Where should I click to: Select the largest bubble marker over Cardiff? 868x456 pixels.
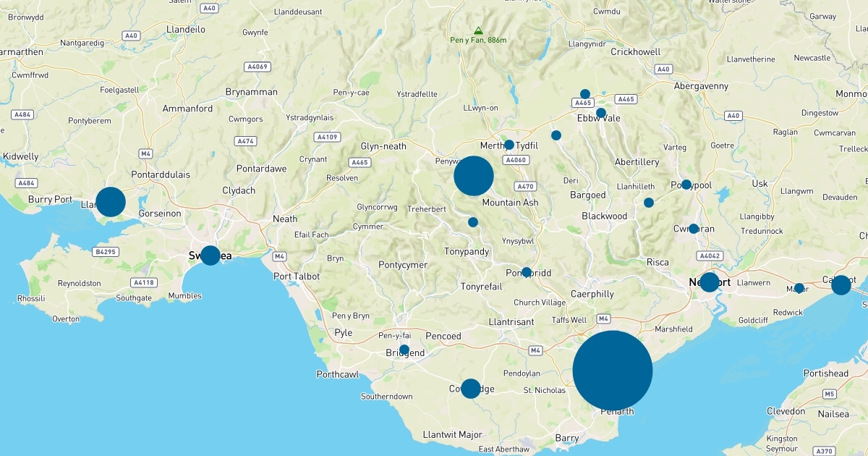click(x=613, y=371)
